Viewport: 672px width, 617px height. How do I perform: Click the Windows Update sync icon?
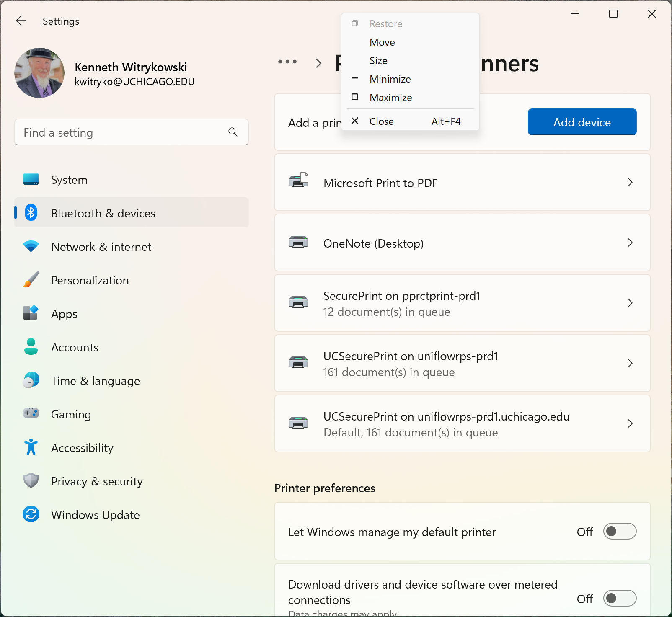click(x=31, y=514)
